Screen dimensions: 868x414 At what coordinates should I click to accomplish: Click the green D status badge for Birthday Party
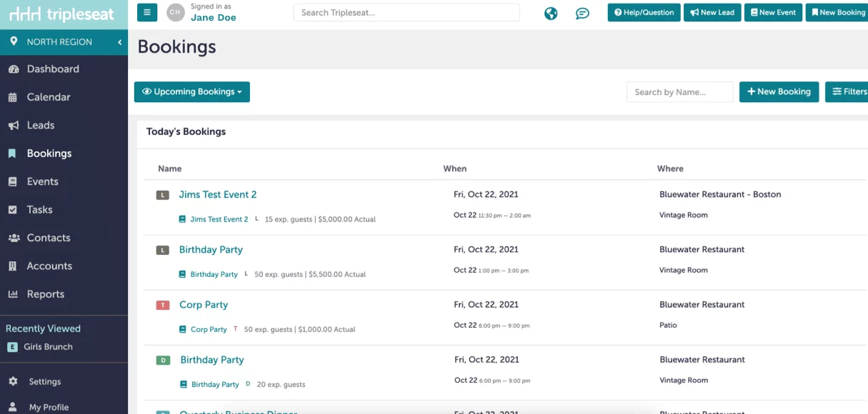pos(163,360)
